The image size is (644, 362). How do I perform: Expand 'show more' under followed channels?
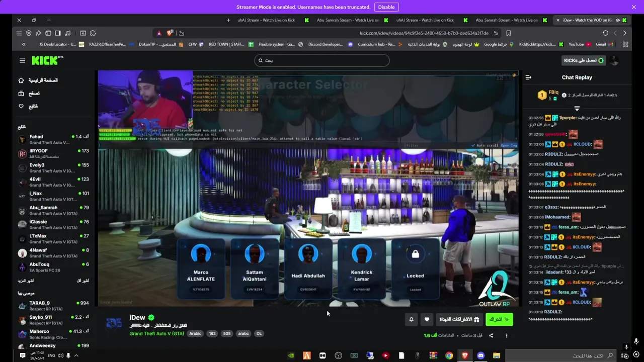click(x=26, y=281)
